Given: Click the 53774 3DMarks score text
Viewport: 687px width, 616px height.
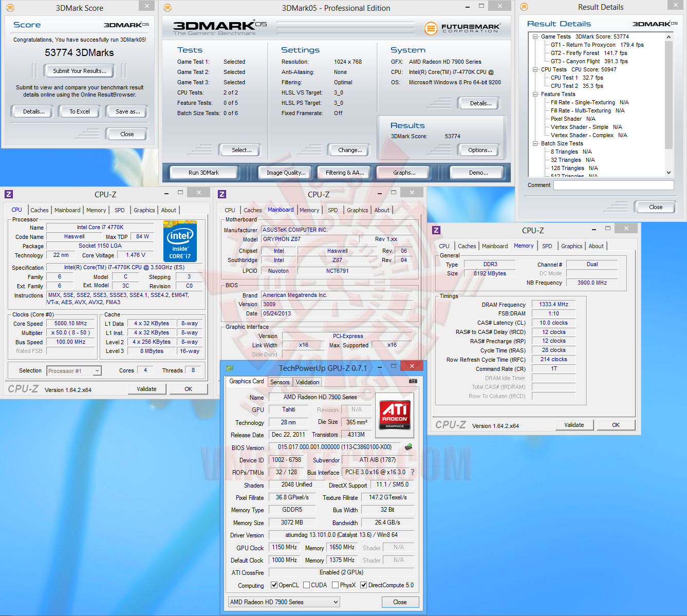Looking at the screenshot, I should click(79, 53).
